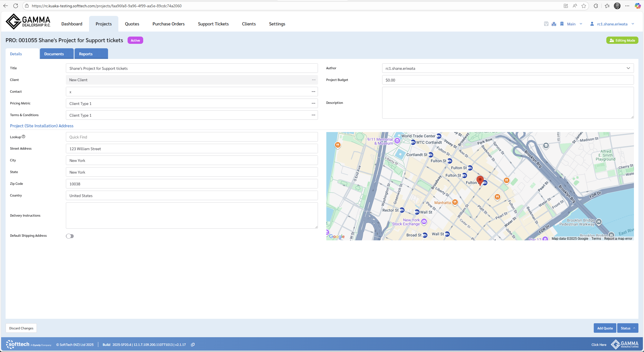Expand the Author dropdown
The height and width of the screenshot is (352, 644).
(x=628, y=68)
